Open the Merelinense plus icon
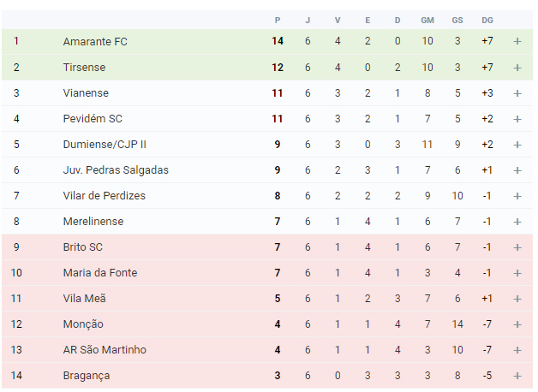 517,222
